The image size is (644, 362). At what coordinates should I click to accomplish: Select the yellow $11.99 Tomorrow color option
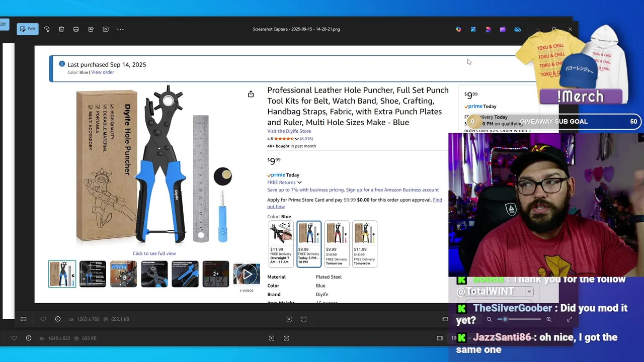pyautogui.click(x=365, y=244)
